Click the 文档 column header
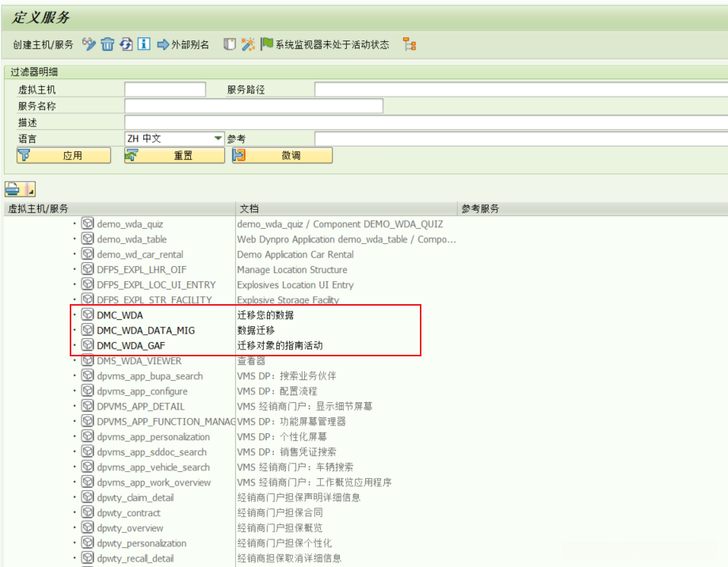Image resolution: width=728 pixels, height=567 pixels. point(346,209)
